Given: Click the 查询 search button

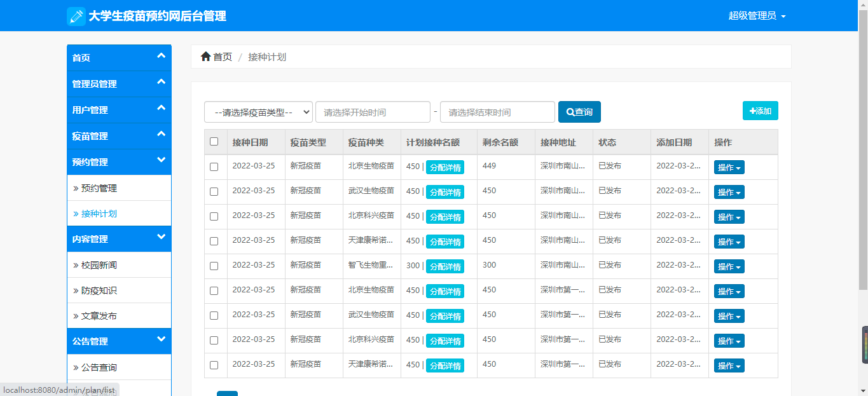Looking at the screenshot, I should tap(579, 112).
